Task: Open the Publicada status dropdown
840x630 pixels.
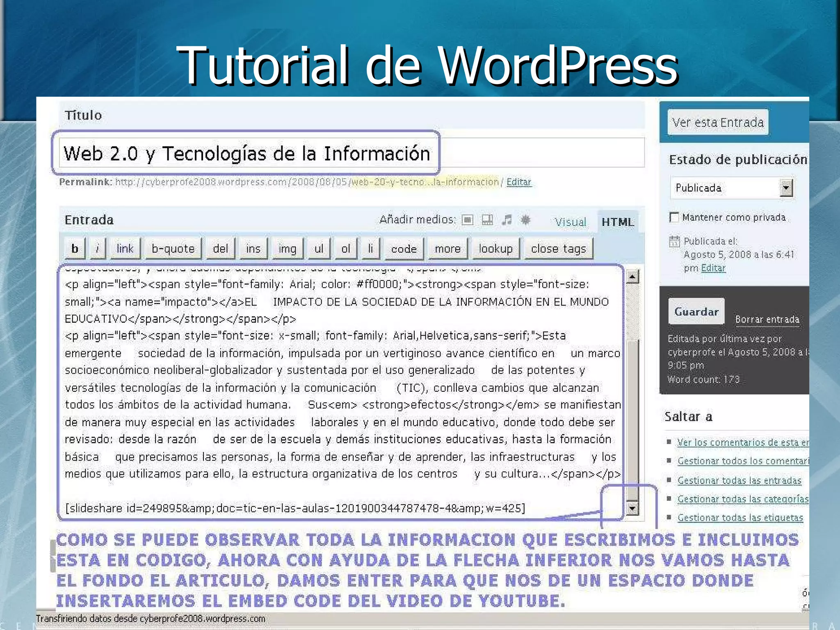Action: (x=732, y=188)
